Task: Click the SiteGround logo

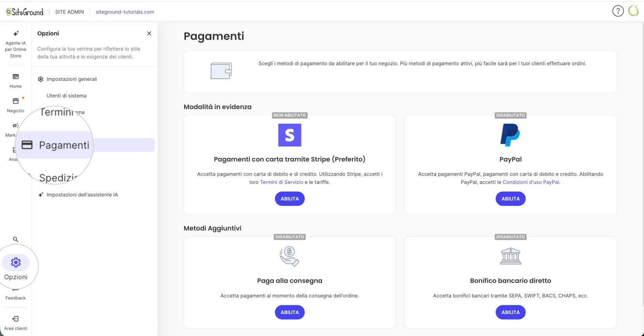Action: pyautogui.click(x=25, y=12)
